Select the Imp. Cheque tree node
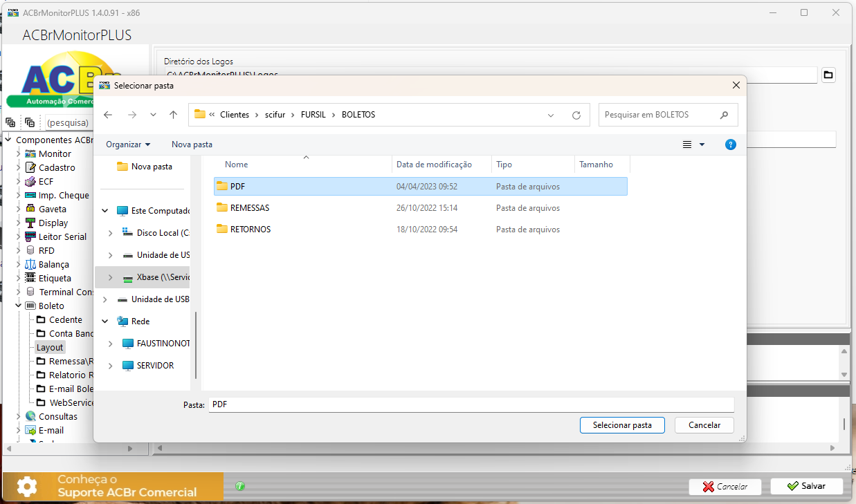Image resolution: width=856 pixels, height=504 pixels. click(x=64, y=195)
